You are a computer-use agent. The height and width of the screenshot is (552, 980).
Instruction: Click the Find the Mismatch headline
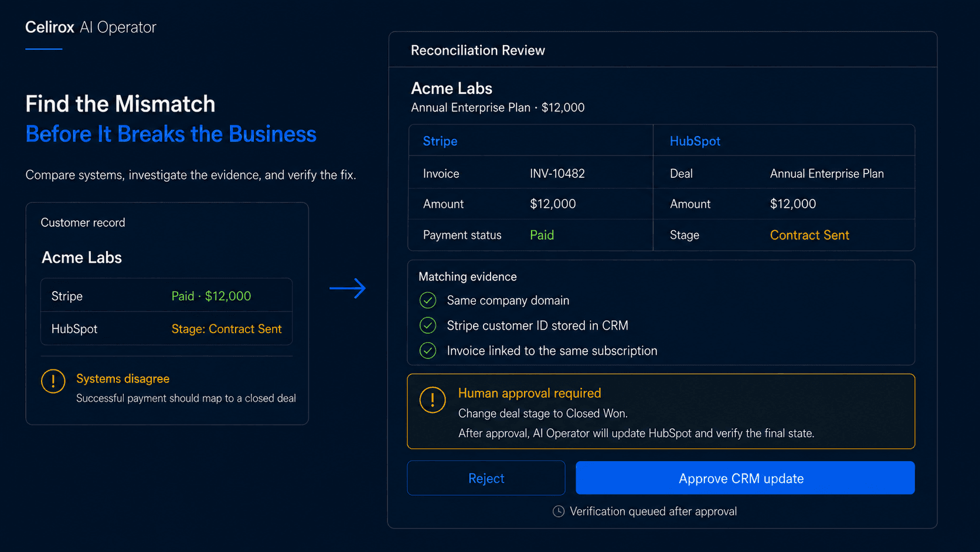point(120,104)
